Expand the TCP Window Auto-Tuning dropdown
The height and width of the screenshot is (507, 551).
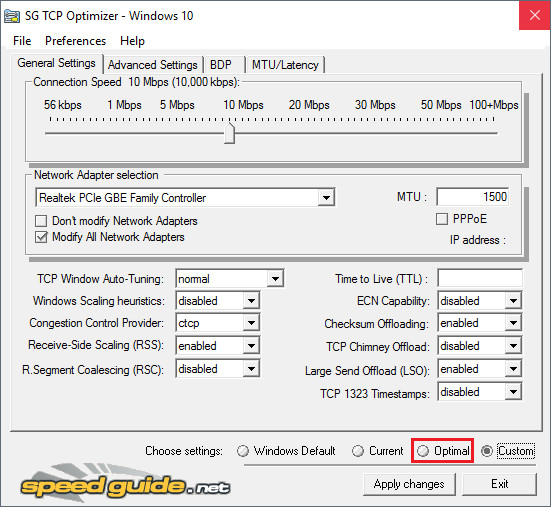275,279
